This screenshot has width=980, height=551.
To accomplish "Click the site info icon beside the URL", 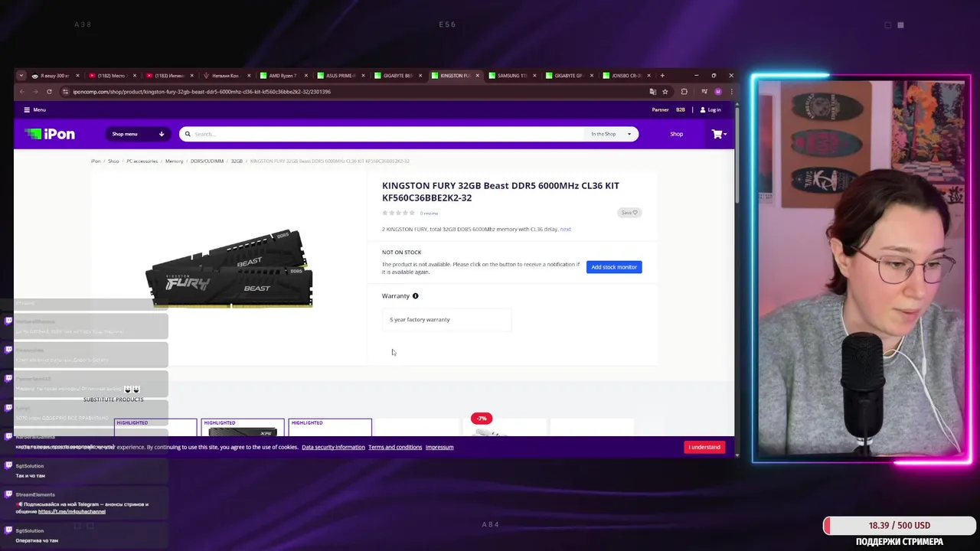I will (66, 91).
